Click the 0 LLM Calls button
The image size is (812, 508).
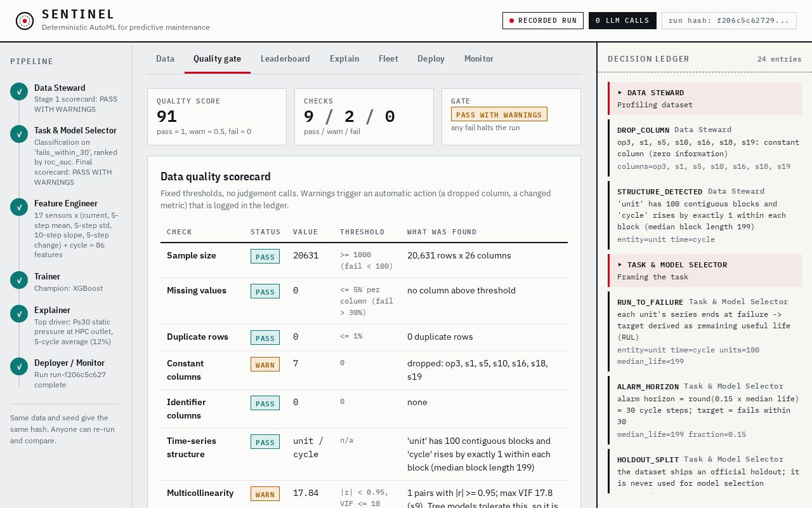(x=622, y=21)
